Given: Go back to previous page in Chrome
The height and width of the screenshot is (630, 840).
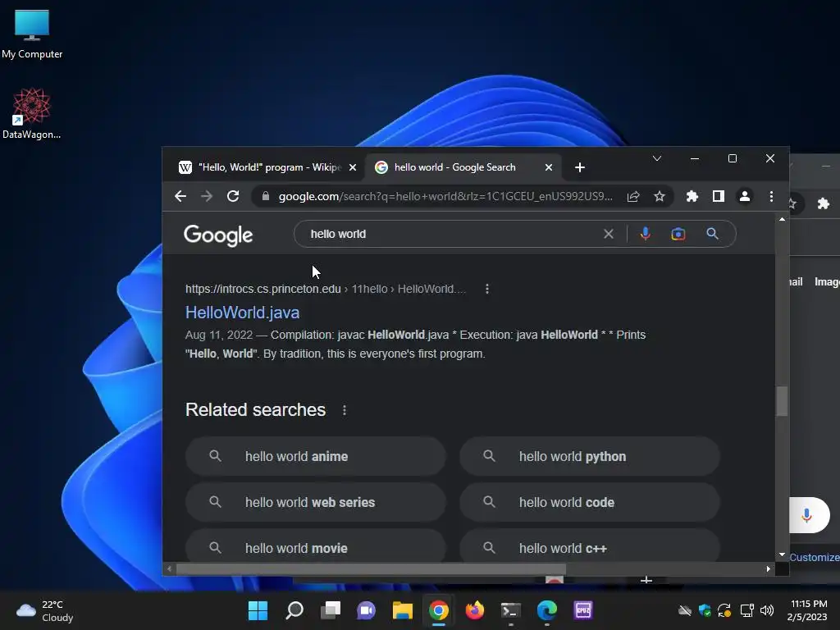Looking at the screenshot, I should (x=180, y=196).
